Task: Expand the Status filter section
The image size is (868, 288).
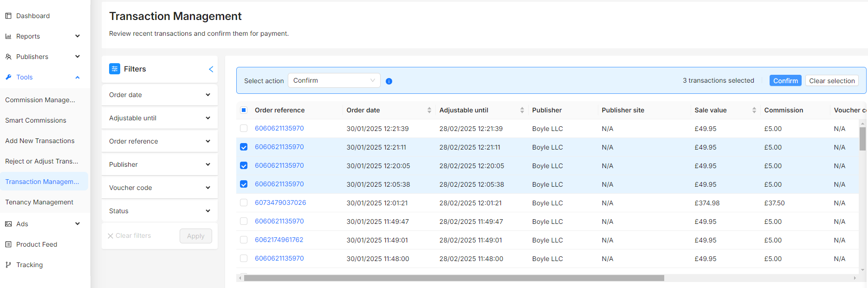Action: tap(159, 211)
